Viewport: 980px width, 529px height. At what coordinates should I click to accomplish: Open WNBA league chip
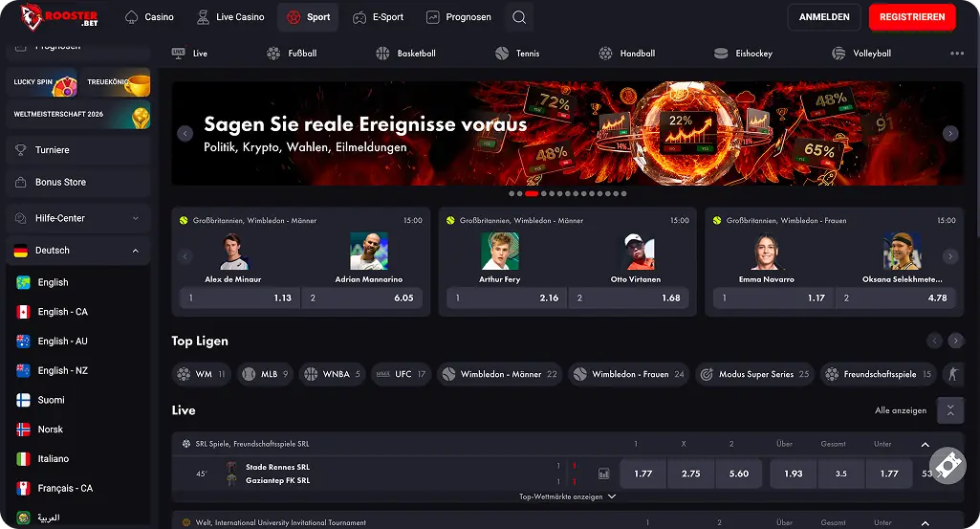coord(333,375)
